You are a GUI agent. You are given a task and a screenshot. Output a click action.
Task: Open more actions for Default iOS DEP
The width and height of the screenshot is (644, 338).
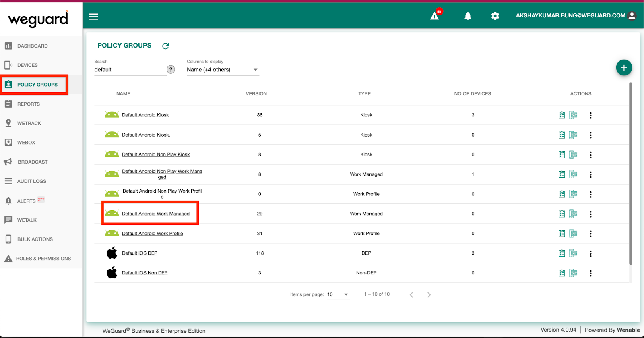590,253
